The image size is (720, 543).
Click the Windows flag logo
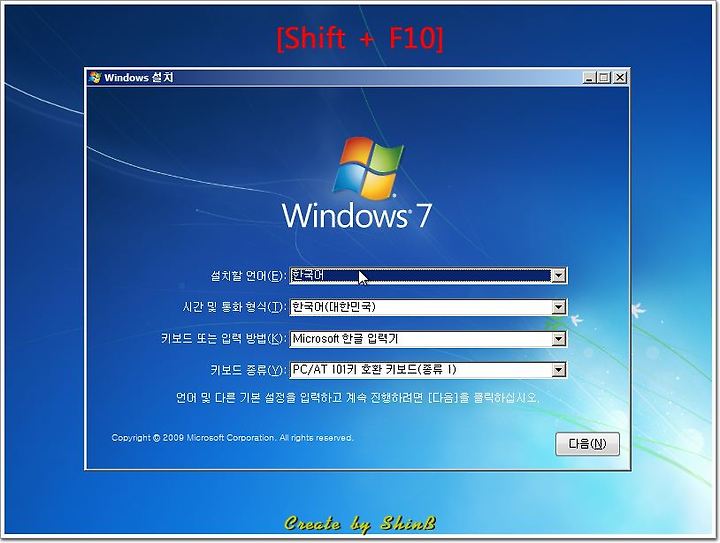[x=368, y=168]
